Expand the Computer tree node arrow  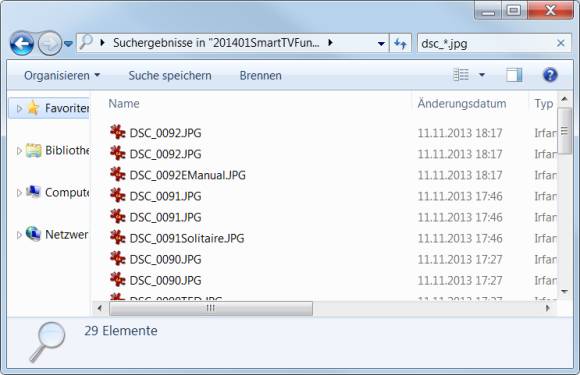[x=19, y=193]
